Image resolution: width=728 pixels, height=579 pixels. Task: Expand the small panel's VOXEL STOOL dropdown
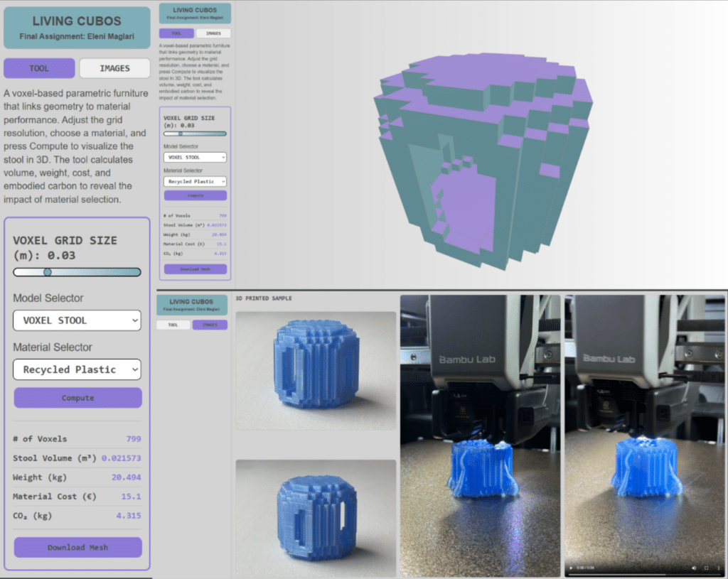[x=195, y=157]
